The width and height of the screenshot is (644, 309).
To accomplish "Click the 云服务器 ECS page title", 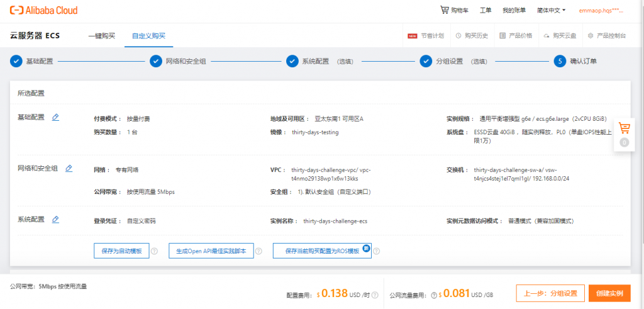I will [35, 36].
